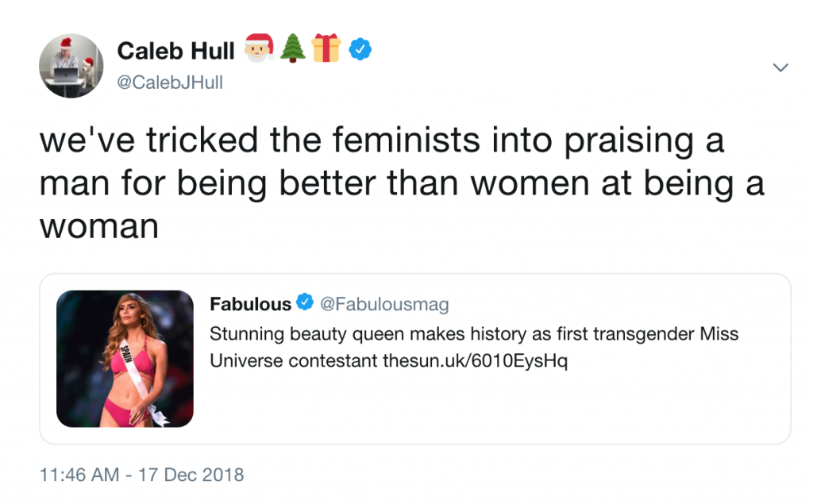Open the beauty queen photo thumbnail
The width and height of the screenshot is (813, 504).
pos(125,359)
